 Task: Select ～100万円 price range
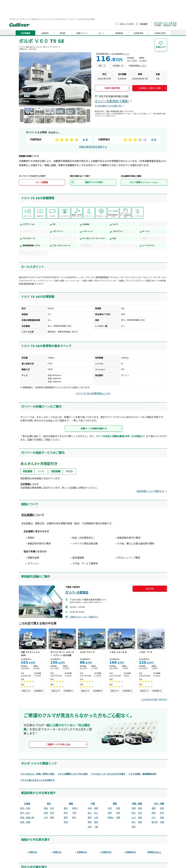point(81,852)
